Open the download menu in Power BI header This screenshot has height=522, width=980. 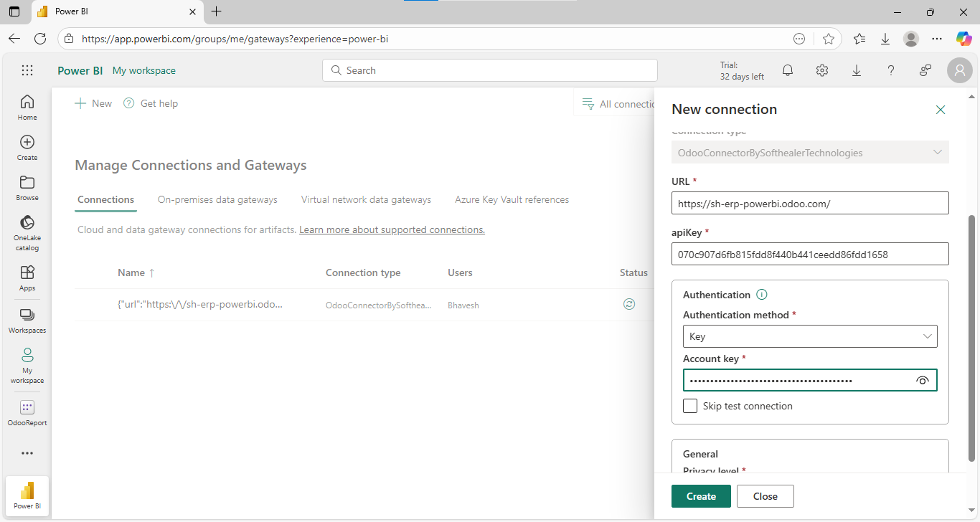coord(857,70)
